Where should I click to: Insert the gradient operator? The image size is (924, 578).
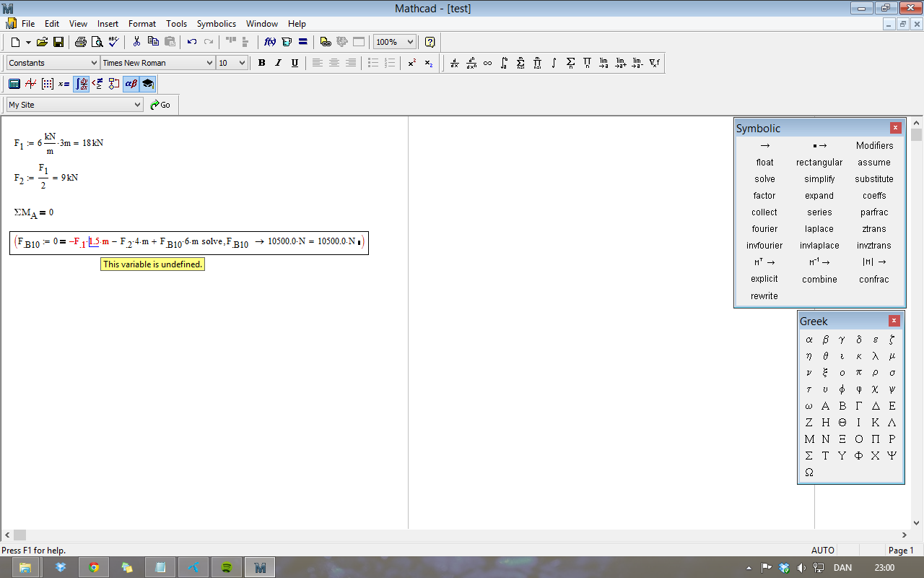click(x=654, y=63)
